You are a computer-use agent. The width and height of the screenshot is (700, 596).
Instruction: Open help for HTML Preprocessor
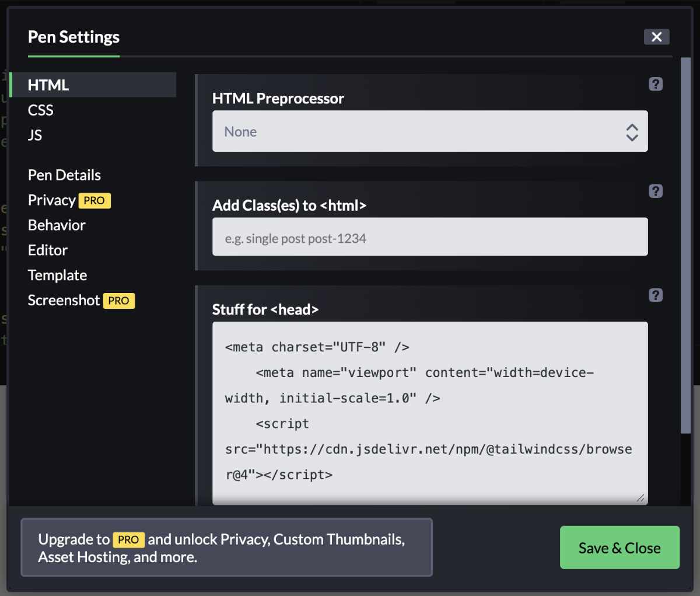coord(656,84)
